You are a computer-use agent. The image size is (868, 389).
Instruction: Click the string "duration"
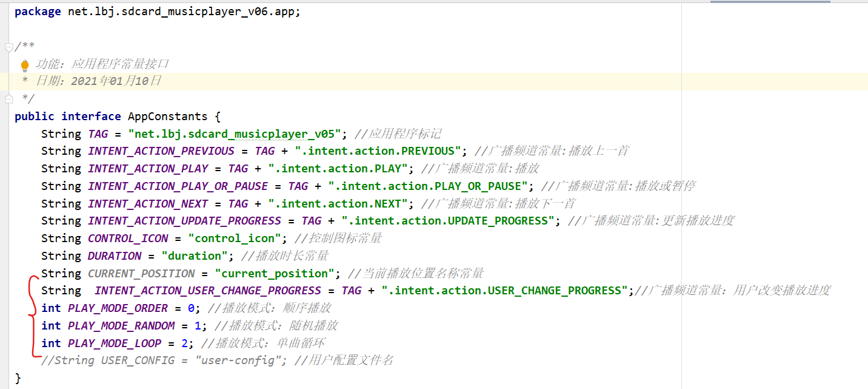pyautogui.click(x=195, y=256)
